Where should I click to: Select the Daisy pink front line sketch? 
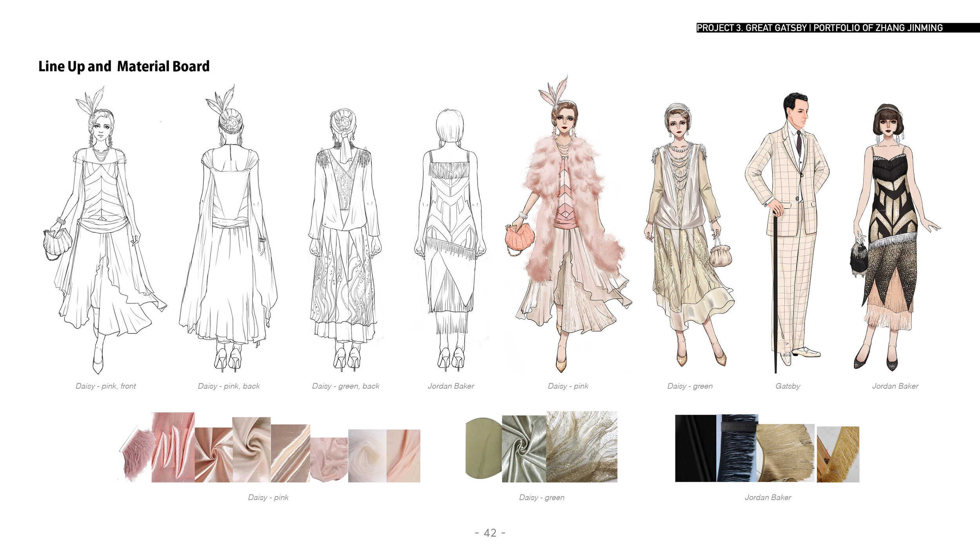pos(105,230)
